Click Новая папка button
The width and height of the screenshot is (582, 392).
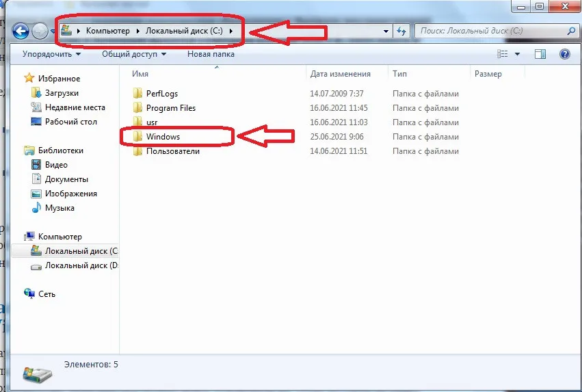click(211, 54)
